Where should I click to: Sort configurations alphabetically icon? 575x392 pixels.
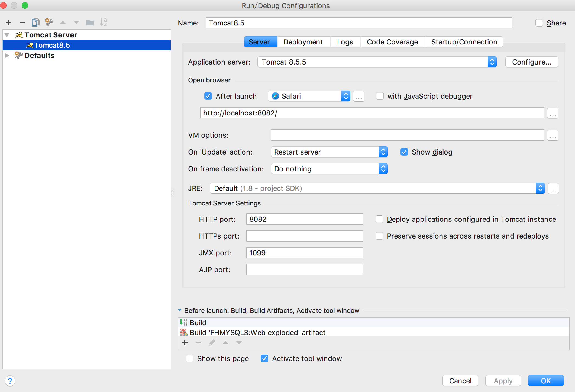point(103,22)
